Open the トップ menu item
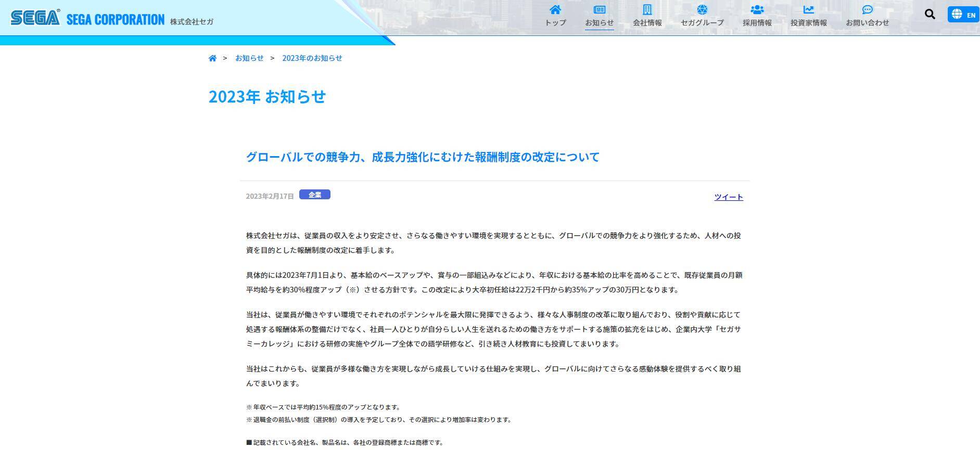 point(555,23)
